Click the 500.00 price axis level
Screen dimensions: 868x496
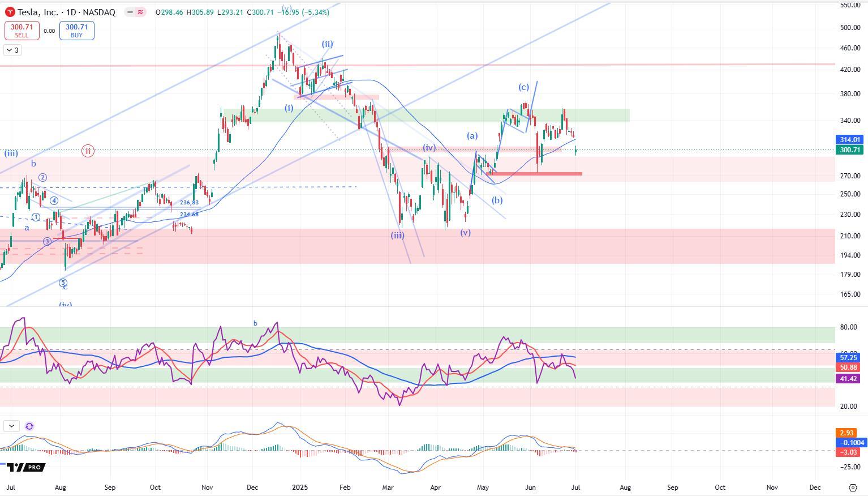[x=850, y=27]
